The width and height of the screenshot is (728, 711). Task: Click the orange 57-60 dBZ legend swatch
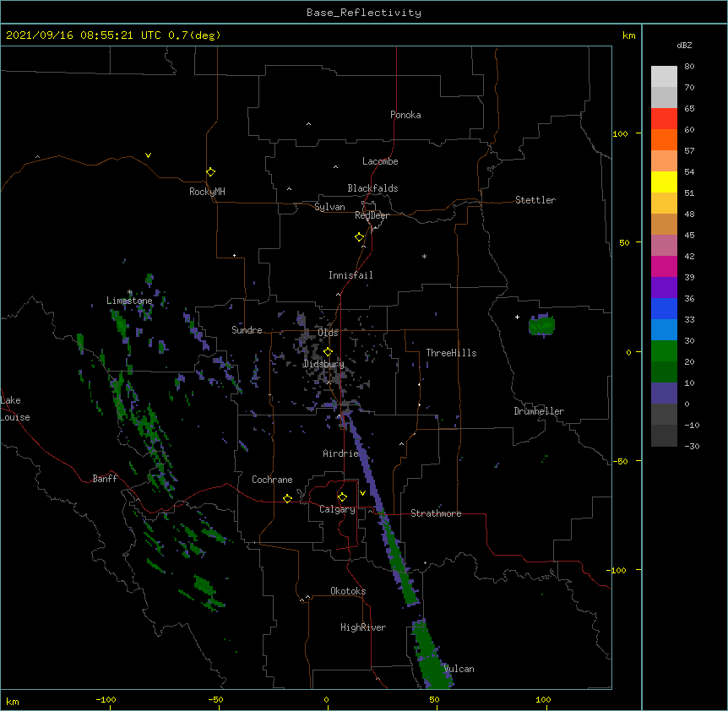point(664,139)
